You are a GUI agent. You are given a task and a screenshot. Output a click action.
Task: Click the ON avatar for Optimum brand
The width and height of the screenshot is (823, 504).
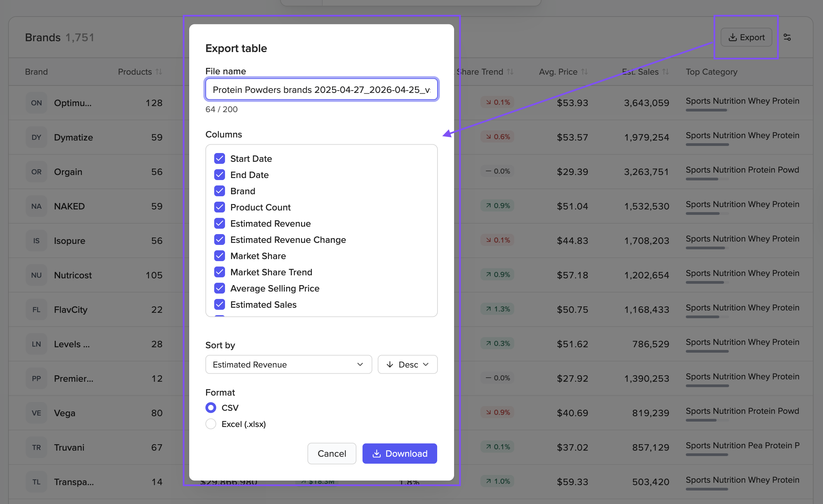[x=36, y=103]
